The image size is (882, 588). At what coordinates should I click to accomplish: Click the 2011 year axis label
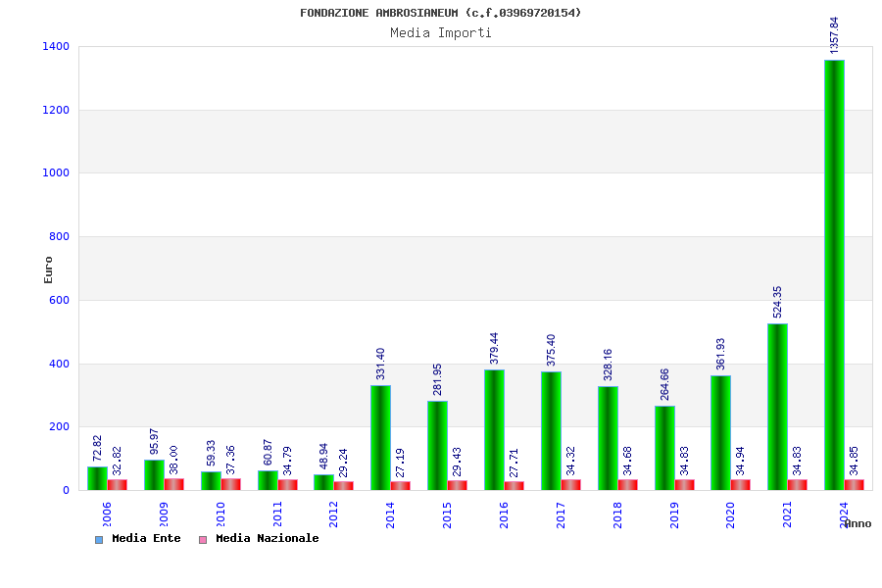click(277, 514)
